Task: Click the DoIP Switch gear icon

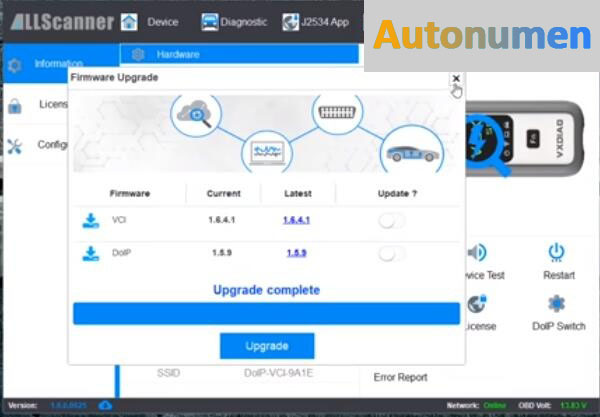Action: coord(557,304)
